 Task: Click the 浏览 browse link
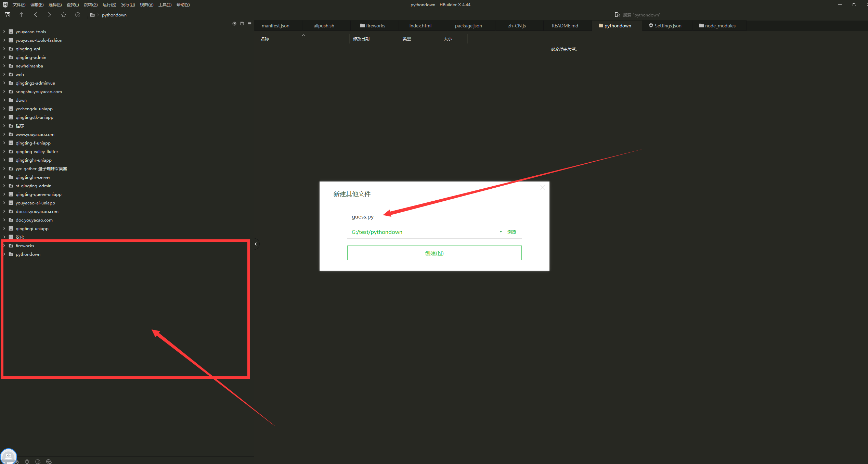[511, 232]
